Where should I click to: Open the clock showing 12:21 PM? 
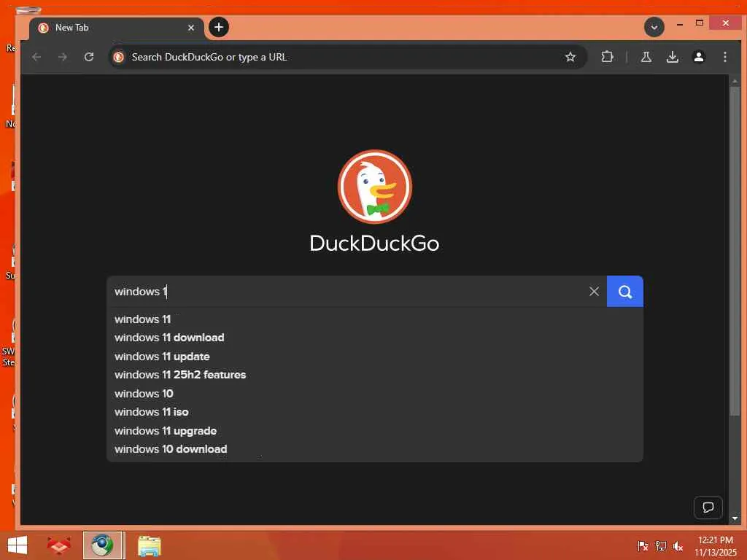[x=715, y=545]
